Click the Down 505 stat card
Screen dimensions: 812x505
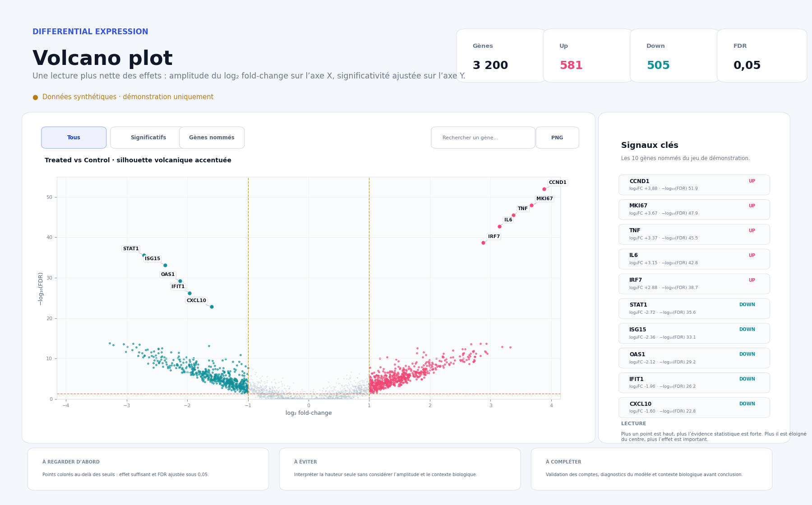point(675,55)
